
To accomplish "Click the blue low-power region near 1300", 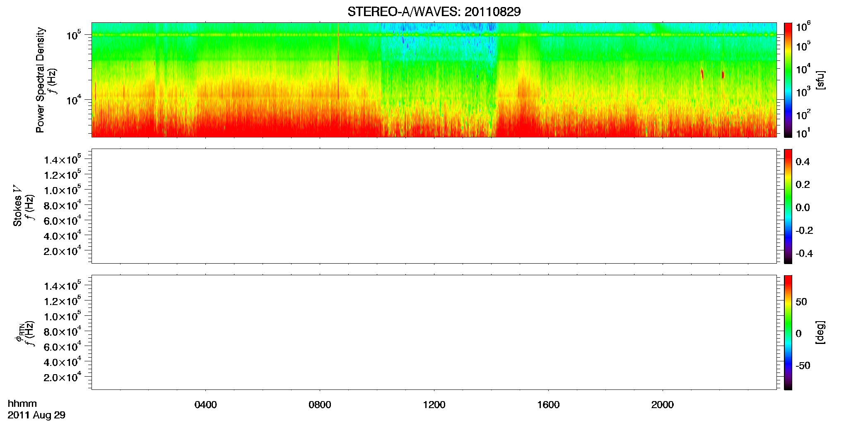I will (476, 37).
